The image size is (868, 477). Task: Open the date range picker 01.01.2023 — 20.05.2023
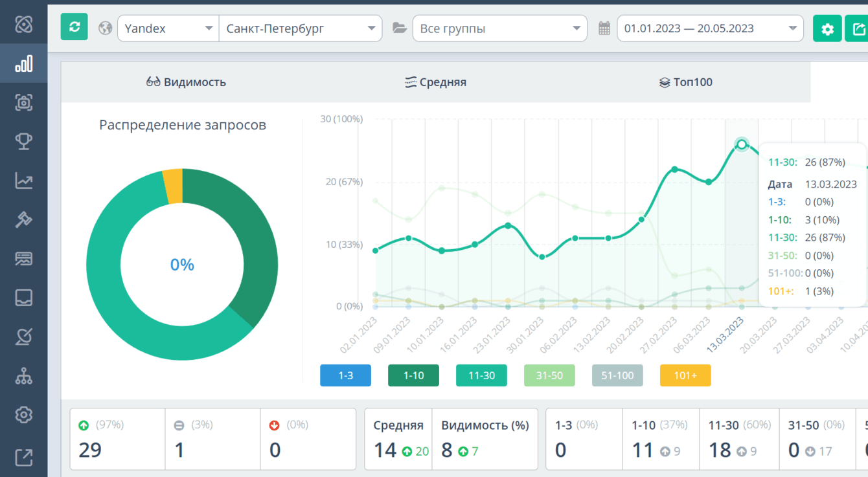click(710, 28)
